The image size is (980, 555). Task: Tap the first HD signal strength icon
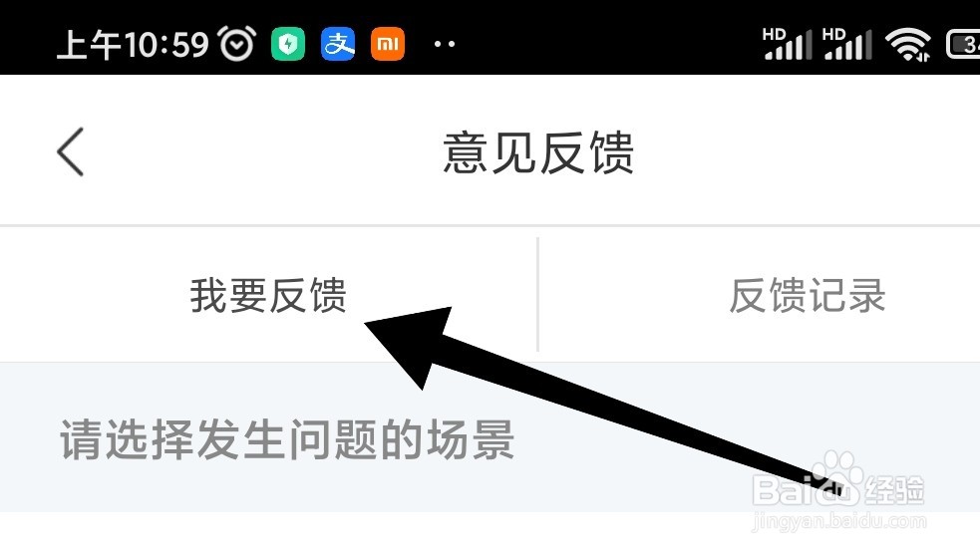(x=787, y=44)
